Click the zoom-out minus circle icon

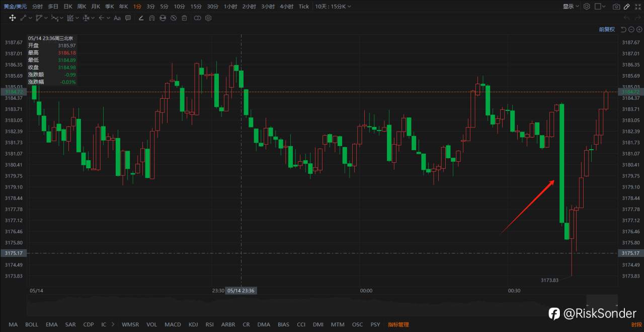[x=631, y=29]
